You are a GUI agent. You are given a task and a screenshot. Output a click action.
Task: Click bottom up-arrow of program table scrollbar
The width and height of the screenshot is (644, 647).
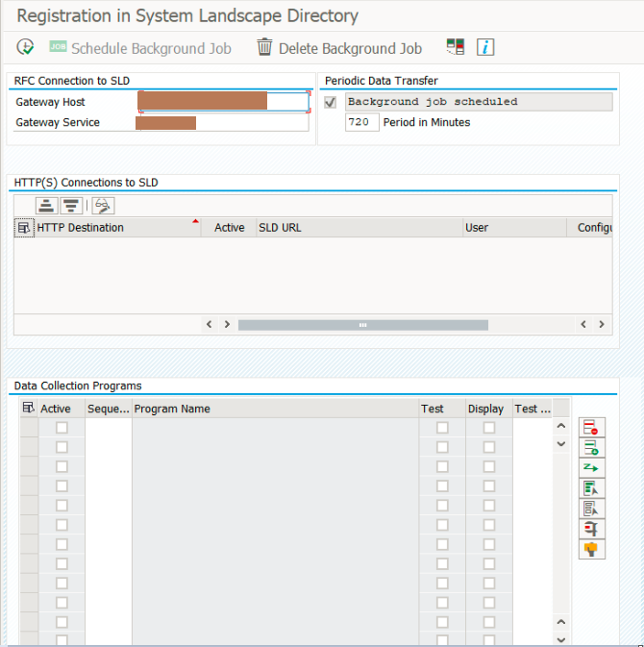pos(561,622)
